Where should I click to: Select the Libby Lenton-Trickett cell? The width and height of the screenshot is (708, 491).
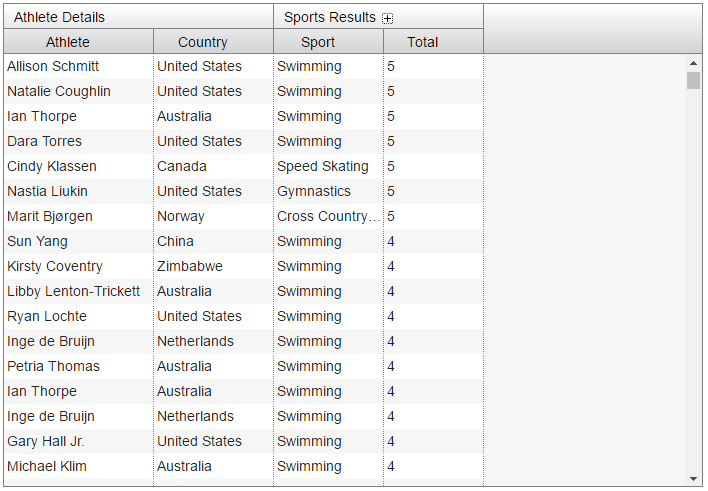pyautogui.click(x=79, y=291)
